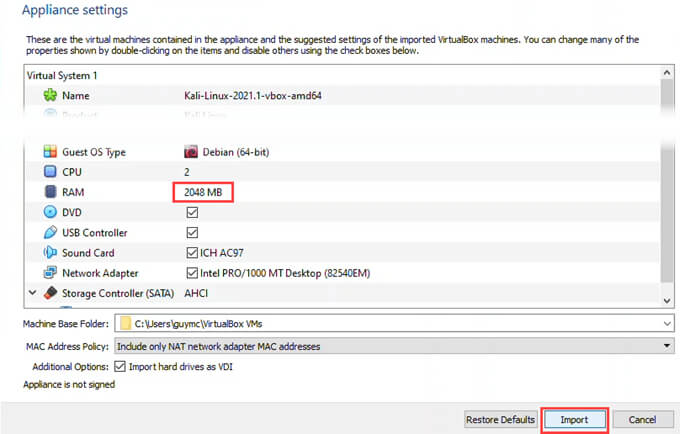
Task: Click the Network Adapter icon
Action: click(x=50, y=273)
